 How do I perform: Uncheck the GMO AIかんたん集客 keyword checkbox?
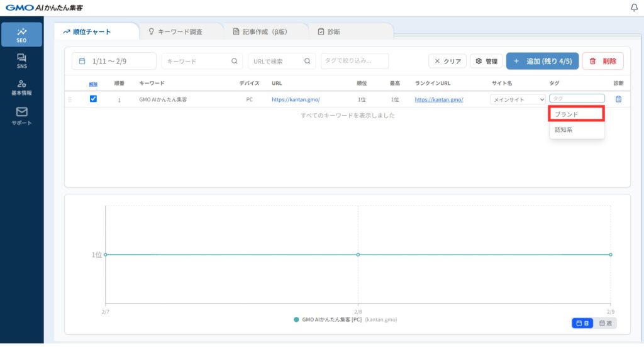pos(93,99)
